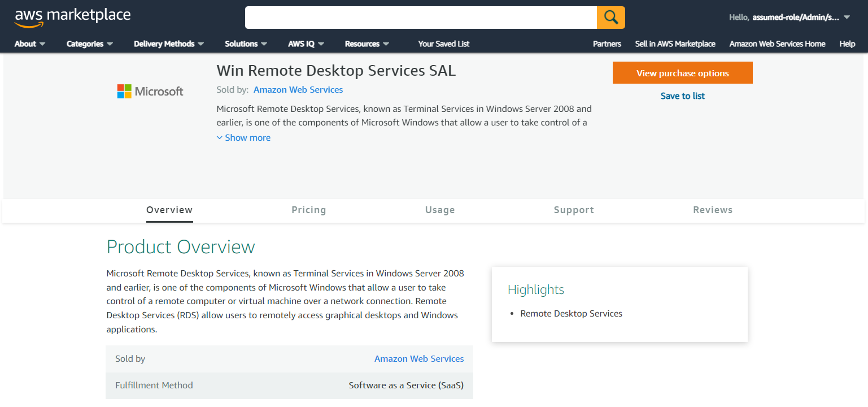868x407 pixels.
Task: Expand the AWS IQ menu
Action: tap(306, 44)
